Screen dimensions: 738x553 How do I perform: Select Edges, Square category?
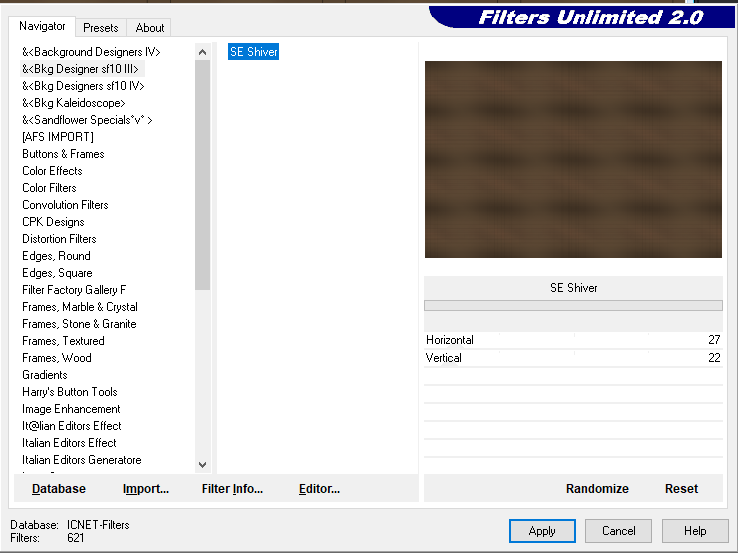pos(57,273)
